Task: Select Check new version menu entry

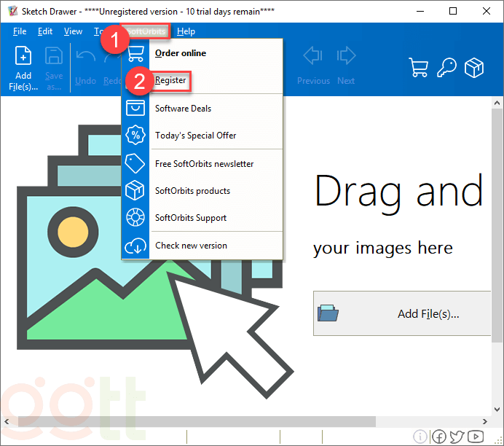Action: (191, 246)
